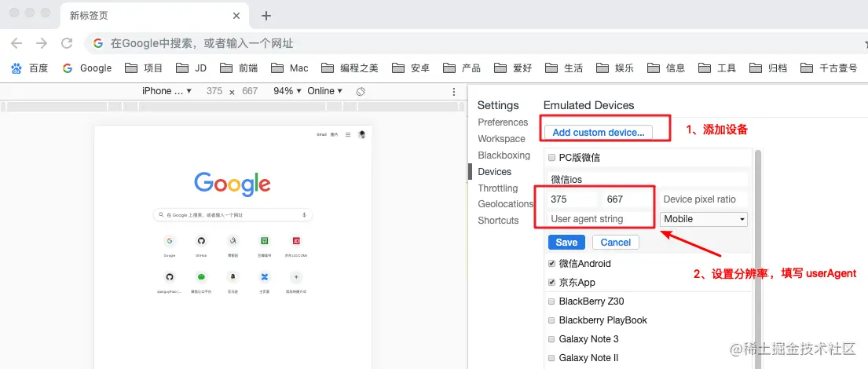
Task: Click the 添加快捷方式 plus tile
Action: [296, 280]
